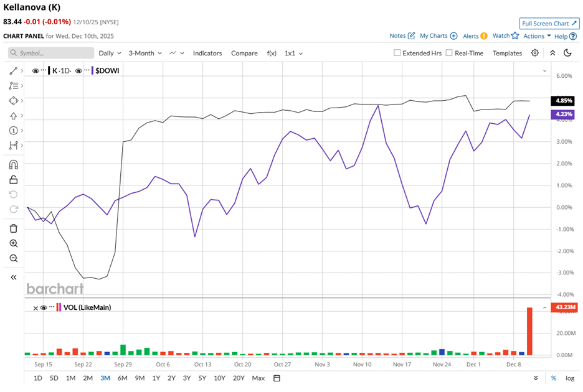Click the My Charts link
Screen dimensions: 583x392
pyautogui.click(x=434, y=35)
